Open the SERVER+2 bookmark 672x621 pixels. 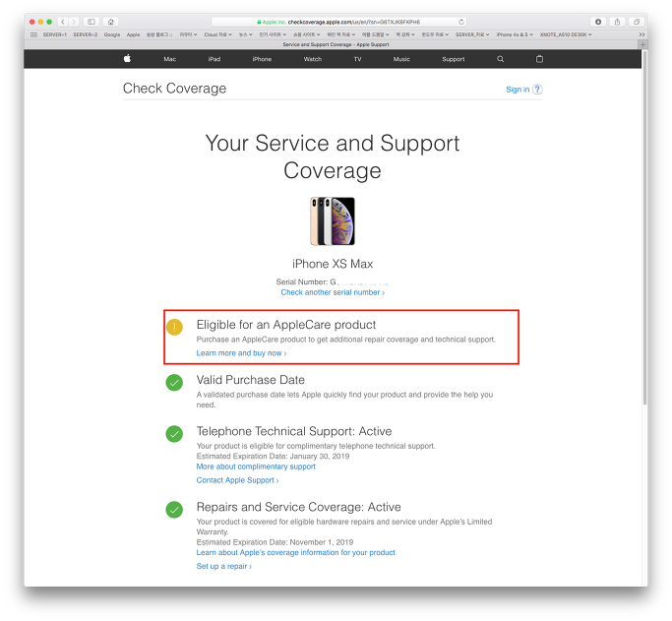tap(86, 34)
